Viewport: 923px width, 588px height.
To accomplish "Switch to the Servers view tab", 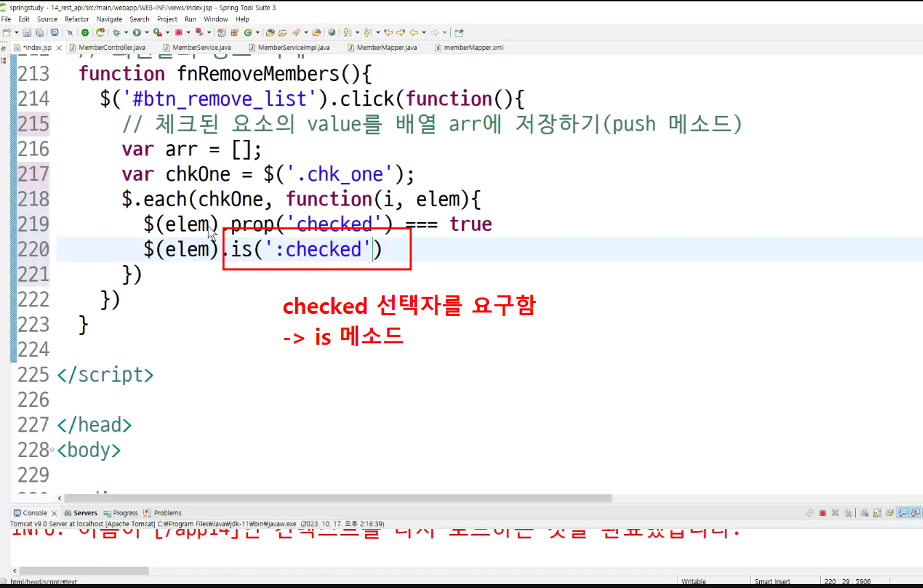I will [x=81, y=513].
